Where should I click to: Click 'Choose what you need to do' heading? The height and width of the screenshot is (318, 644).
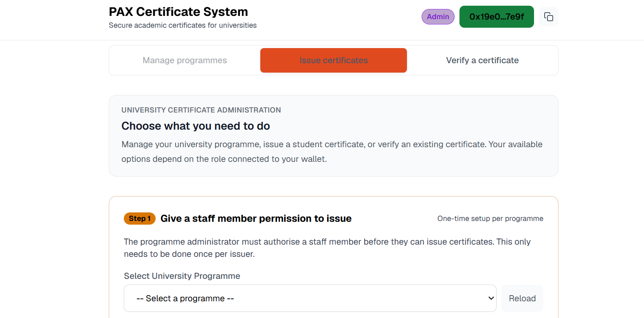(x=196, y=126)
